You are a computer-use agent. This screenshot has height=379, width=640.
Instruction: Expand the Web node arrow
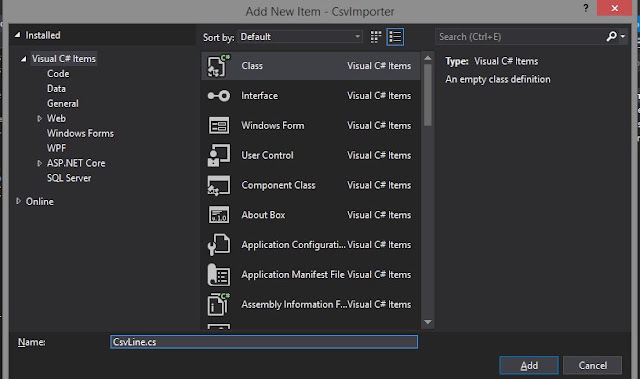click(x=39, y=119)
